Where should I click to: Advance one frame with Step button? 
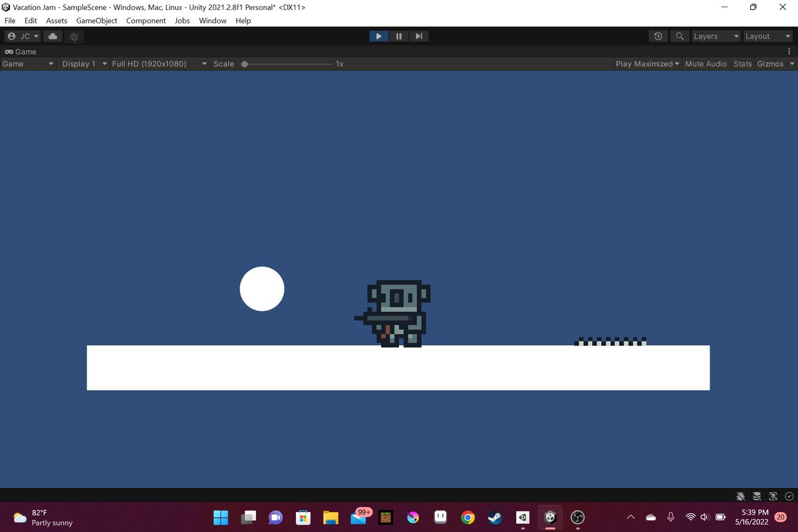click(x=418, y=36)
